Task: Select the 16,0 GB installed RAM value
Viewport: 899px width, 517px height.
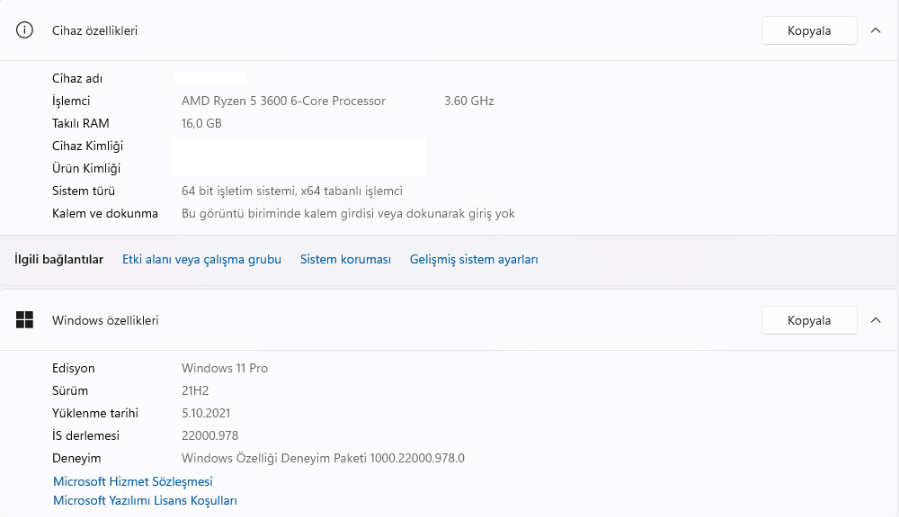Action: (x=201, y=123)
